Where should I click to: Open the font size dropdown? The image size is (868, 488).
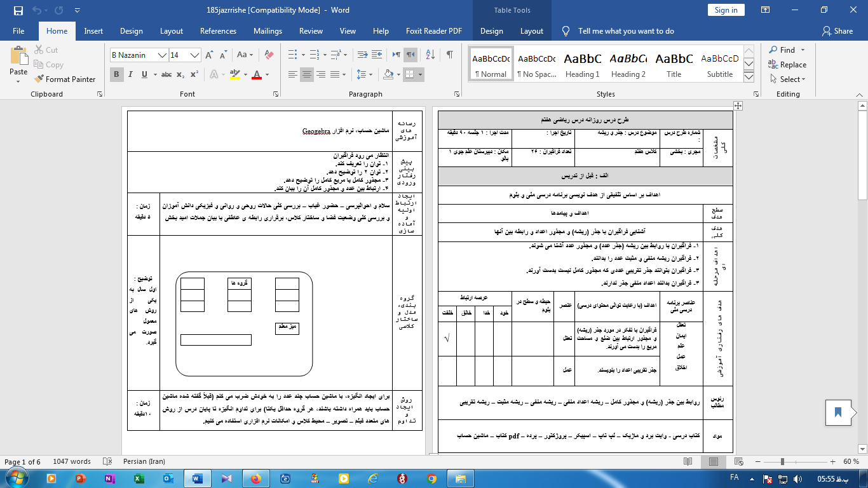(195, 55)
